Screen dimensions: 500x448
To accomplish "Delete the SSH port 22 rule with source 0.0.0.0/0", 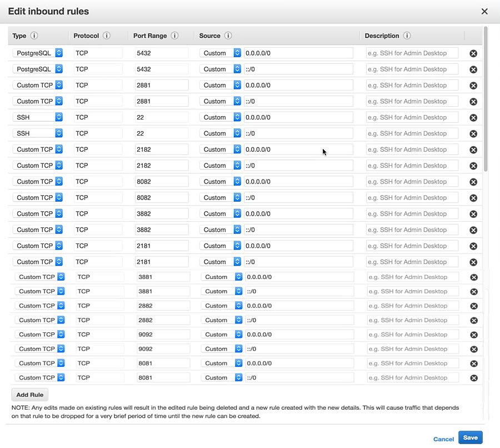I will [473, 117].
